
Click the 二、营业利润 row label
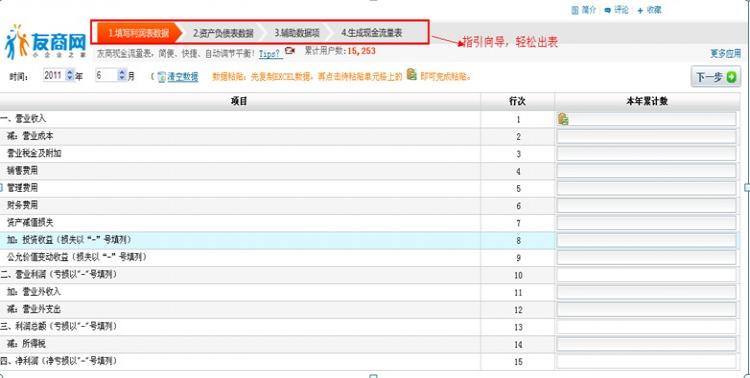click(x=58, y=274)
